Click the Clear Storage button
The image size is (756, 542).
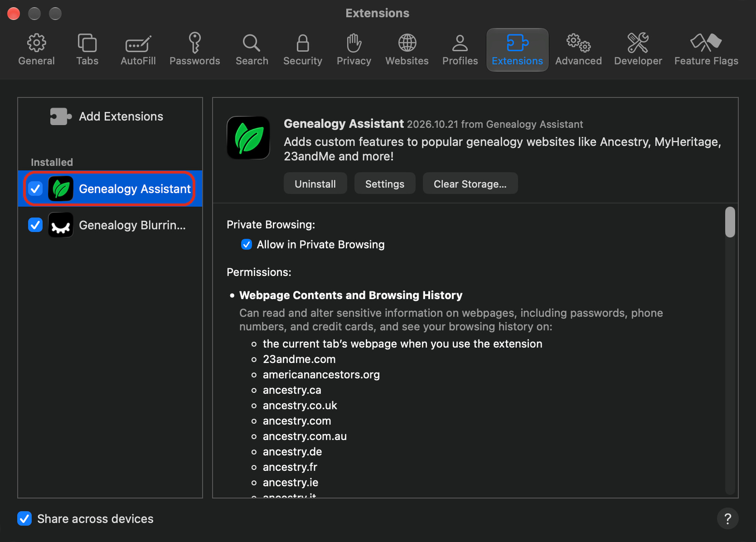pyautogui.click(x=470, y=183)
